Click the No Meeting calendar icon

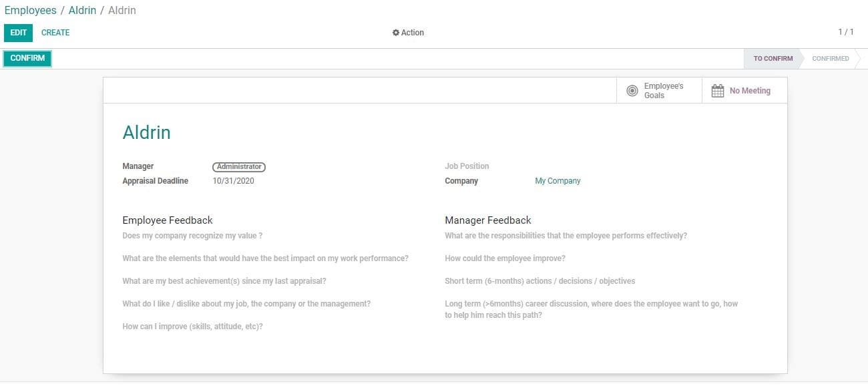(x=718, y=91)
